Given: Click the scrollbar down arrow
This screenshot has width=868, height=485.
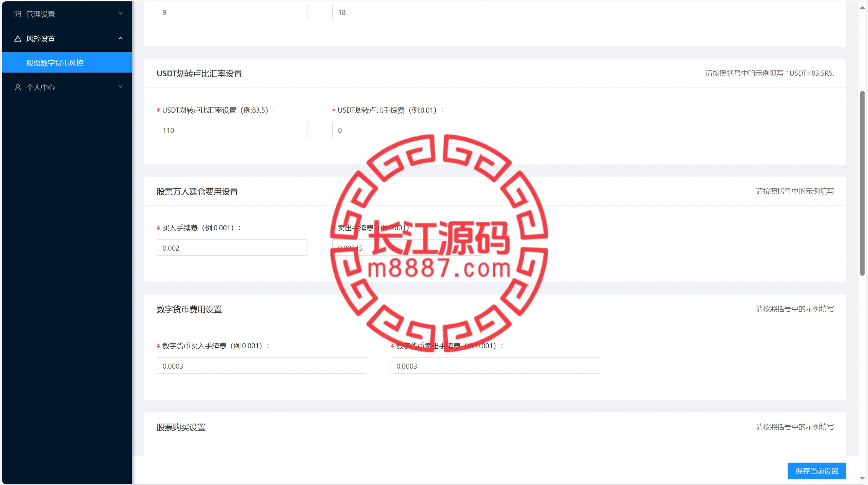Looking at the screenshot, I should coord(862,478).
